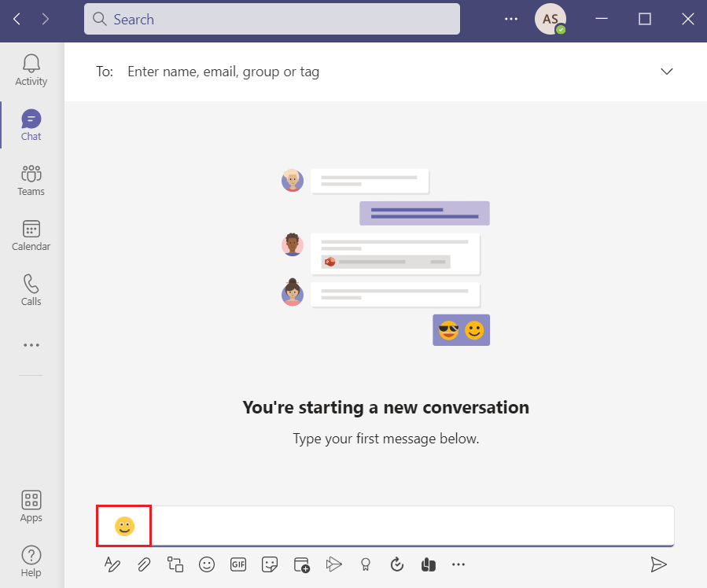This screenshot has height=588, width=707.
Task: Send a Praise badge
Action: click(365, 564)
